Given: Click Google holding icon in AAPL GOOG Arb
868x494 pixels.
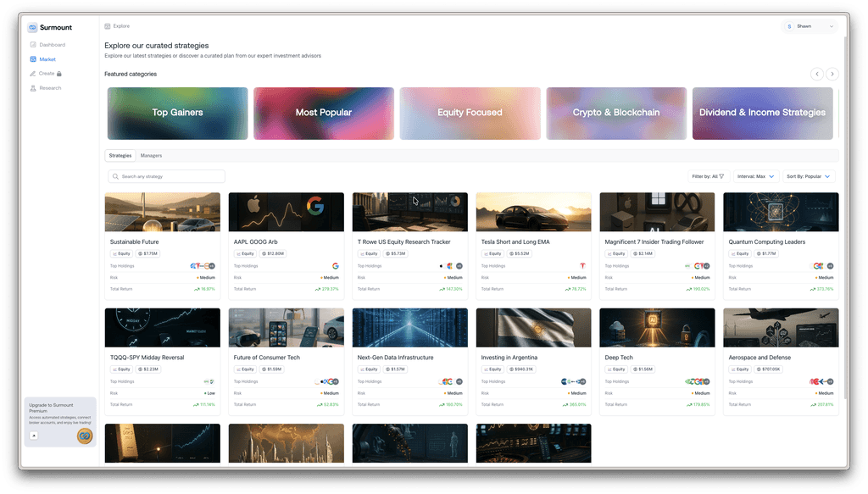Looking at the screenshot, I should [x=336, y=266].
